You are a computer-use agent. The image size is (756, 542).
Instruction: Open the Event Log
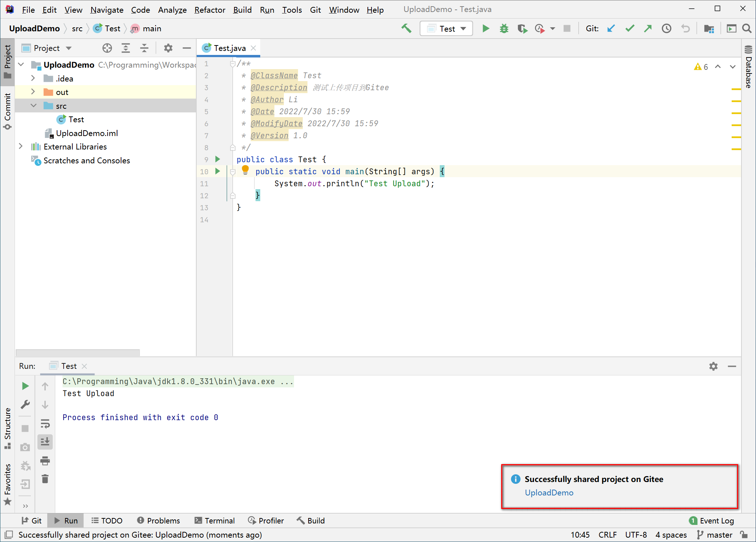712,521
